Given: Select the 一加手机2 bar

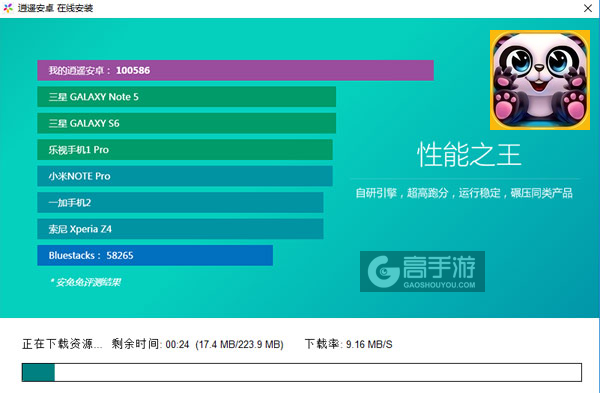Looking at the screenshot, I should pyautogui.click(x=180, y=202).
